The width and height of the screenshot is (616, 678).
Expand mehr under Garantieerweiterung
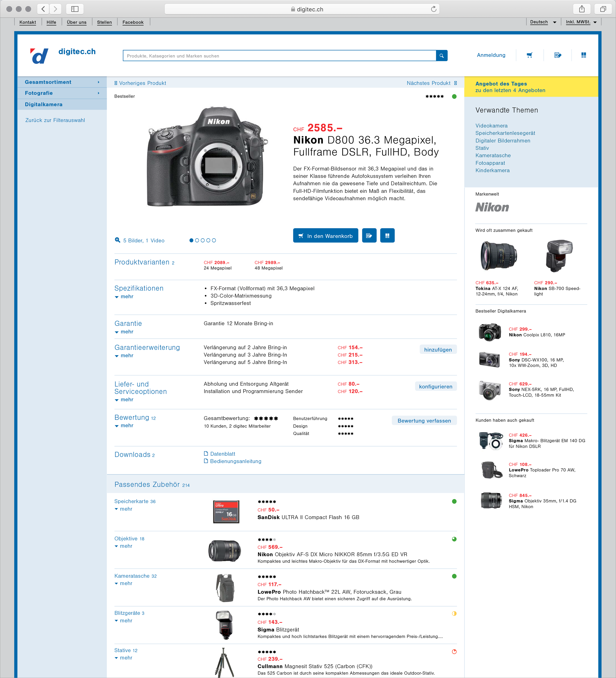click(x=124, y=356)
